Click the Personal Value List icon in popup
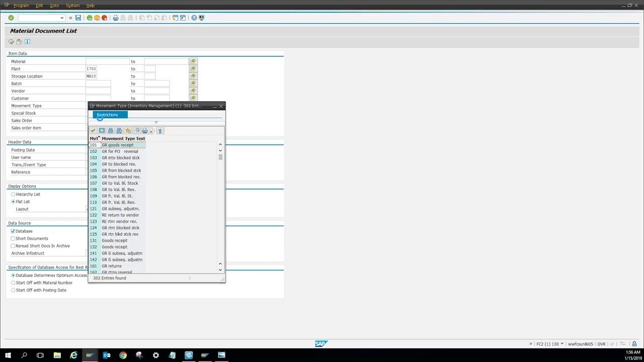 tap(160, 131)
